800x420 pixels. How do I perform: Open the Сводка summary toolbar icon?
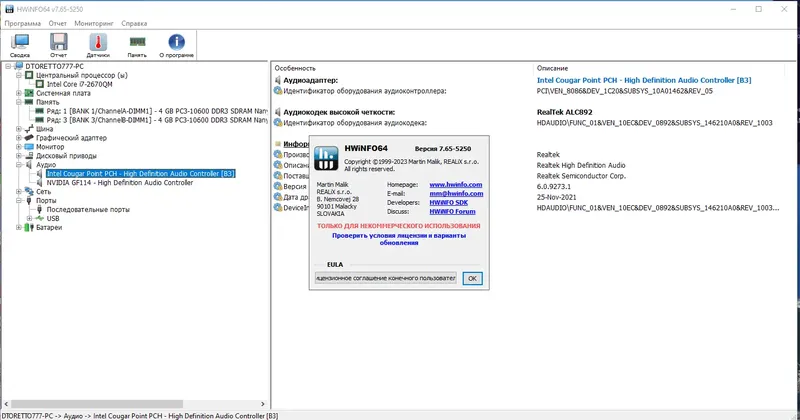(20, 45)
